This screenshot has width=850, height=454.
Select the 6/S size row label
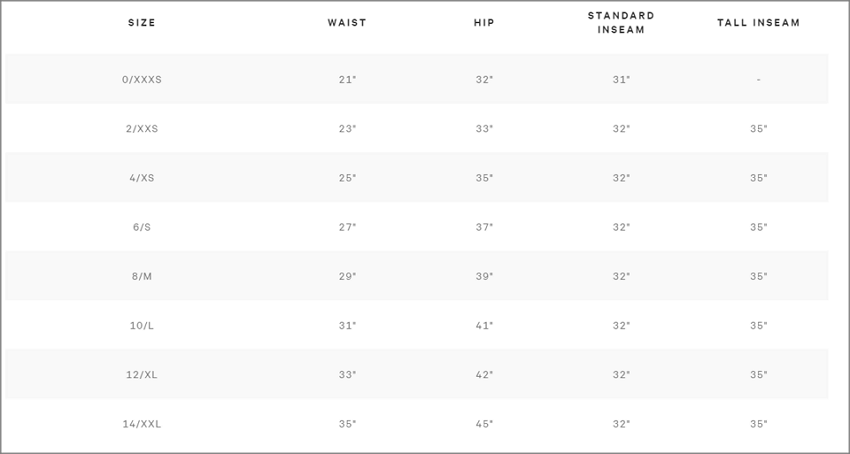pyautogui.click(x=141, y=227)
